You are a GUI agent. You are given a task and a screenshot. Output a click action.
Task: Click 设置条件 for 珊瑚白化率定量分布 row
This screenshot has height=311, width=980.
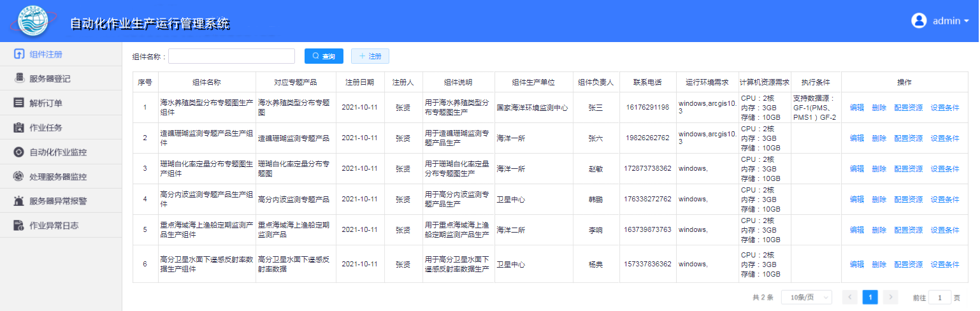945,169
